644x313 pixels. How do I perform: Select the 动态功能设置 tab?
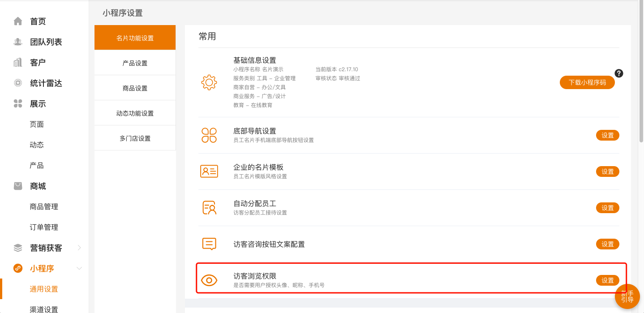[135, 113]
